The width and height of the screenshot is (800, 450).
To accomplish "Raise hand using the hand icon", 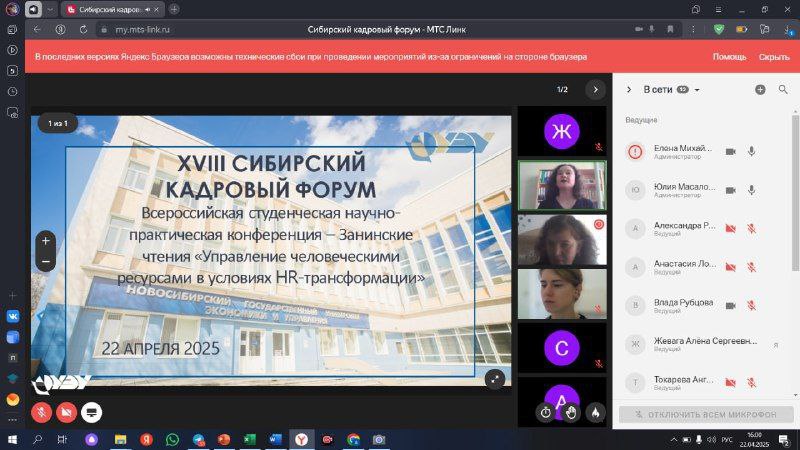I will click(x=570, y=411).
